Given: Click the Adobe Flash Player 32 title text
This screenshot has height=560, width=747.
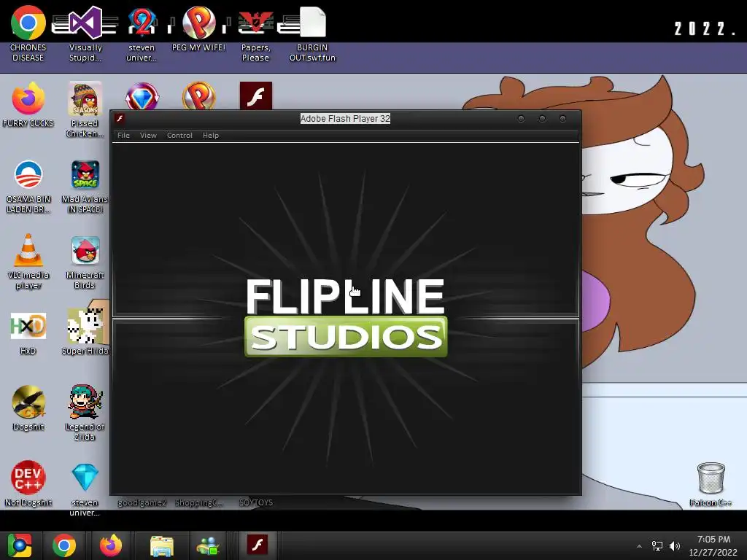Looking at the screenshot, I should coord(345,119).
